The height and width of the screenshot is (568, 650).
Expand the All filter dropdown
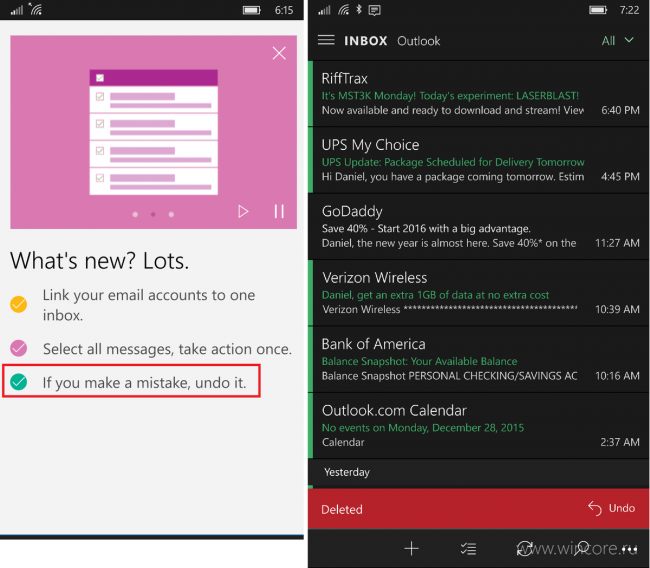(x=618, y=40)
